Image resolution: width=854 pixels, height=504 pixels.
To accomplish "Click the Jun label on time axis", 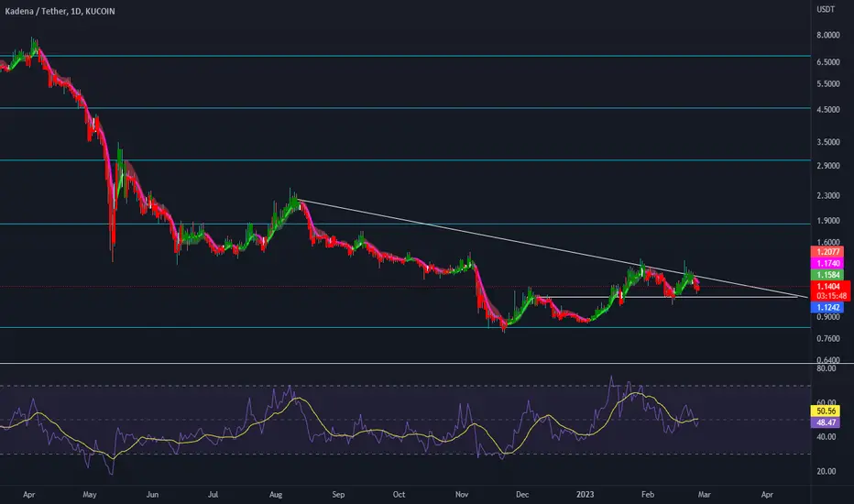I will (152, 495).
